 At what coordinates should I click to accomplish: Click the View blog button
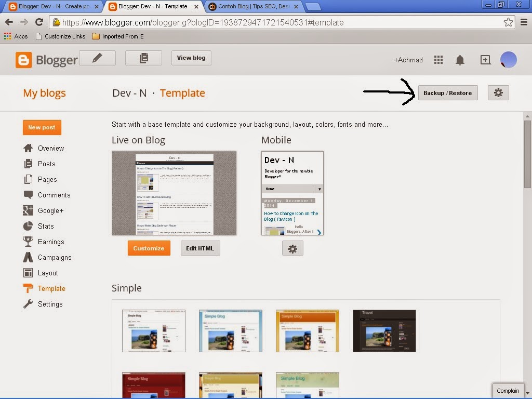point(191,58)
